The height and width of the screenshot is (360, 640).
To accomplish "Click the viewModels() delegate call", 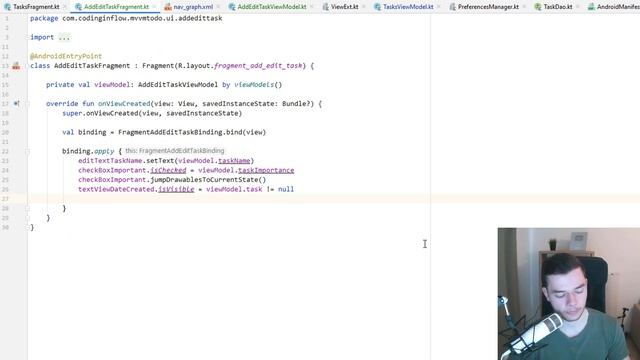I will tap(258, 85).
